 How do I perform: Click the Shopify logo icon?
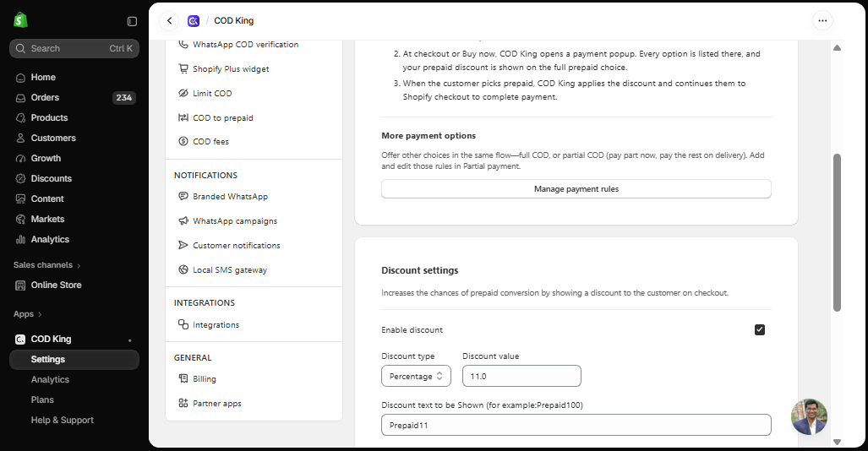click(x=20, y=20)
